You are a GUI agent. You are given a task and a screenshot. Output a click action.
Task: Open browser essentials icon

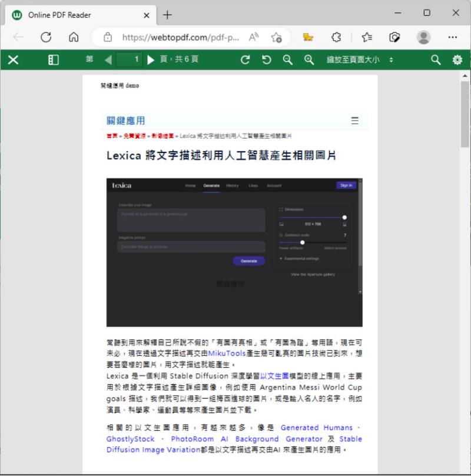[394, 37]
